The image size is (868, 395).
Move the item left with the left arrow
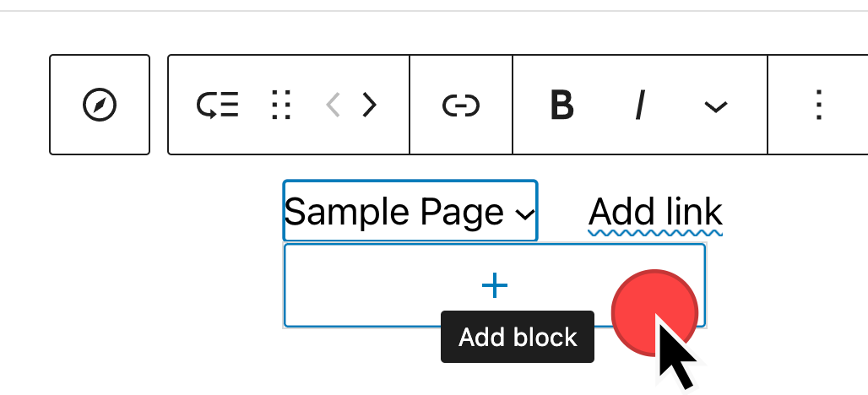pyautogui.click(x=334, y=106)
